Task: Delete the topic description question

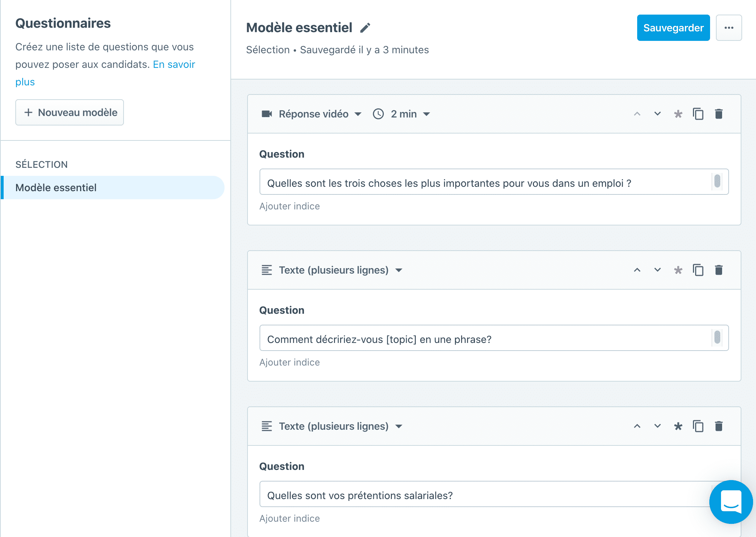Action: click(x=718, y=270)
